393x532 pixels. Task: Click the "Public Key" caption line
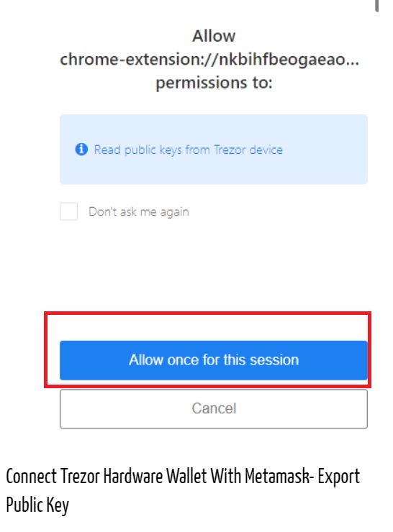pos(37,505)
